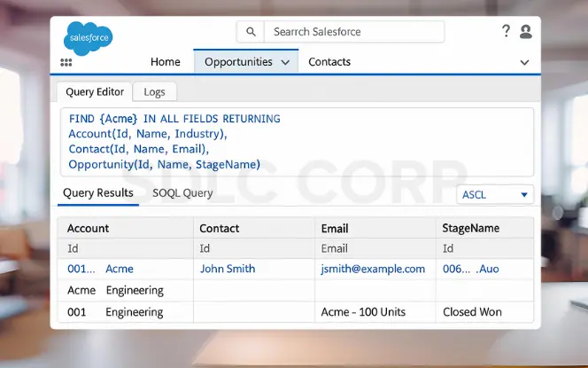Click the Id subheader under Contact
The width and height of the screenshot is (588, 368).
coord(254,248)
